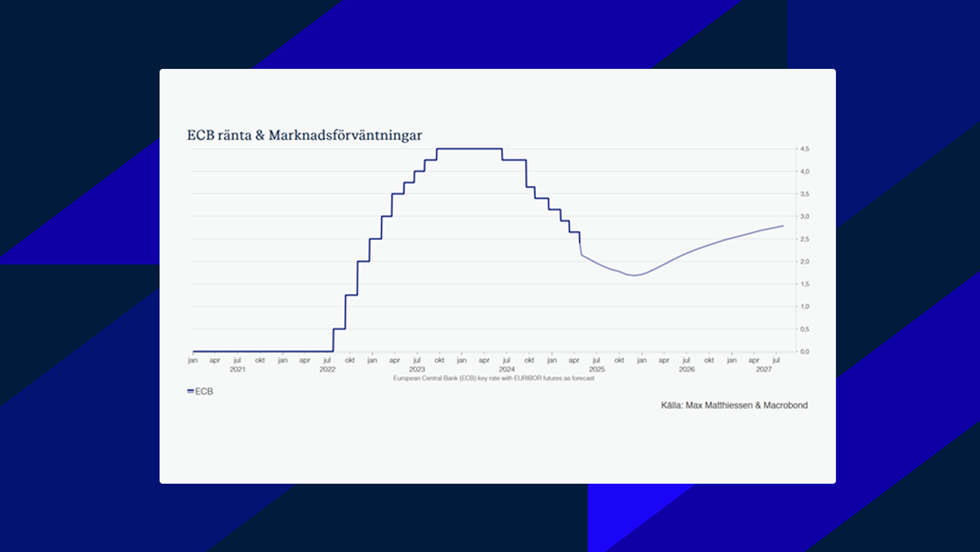Click the 0,0 value on the y-axis
The image size is (980, 552).
(x=804, y=352)
